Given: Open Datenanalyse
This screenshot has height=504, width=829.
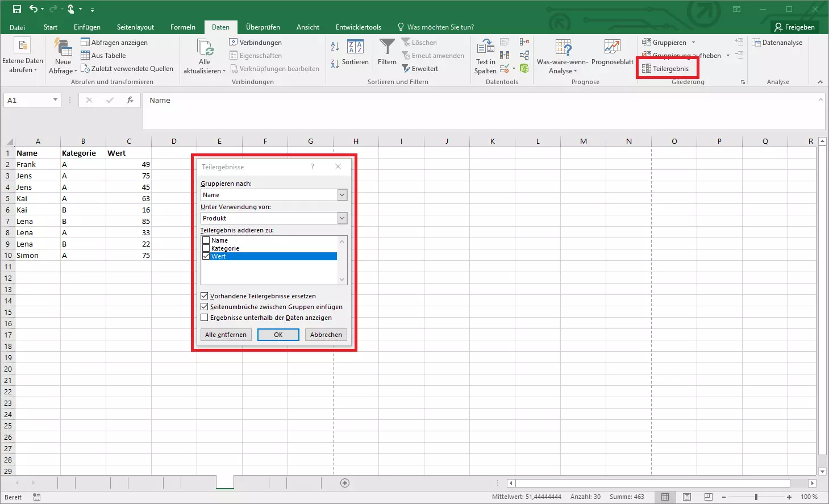Looking at the screenshot, I should click(777, 42).
